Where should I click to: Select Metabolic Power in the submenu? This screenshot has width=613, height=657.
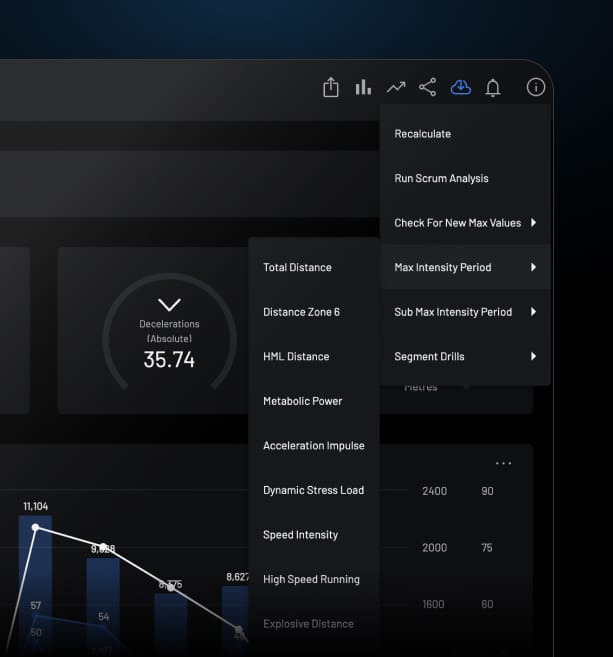click(314, 401)
